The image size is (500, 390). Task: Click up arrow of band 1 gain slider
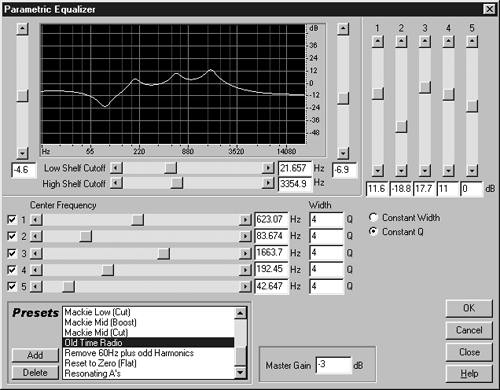(377, 42)
